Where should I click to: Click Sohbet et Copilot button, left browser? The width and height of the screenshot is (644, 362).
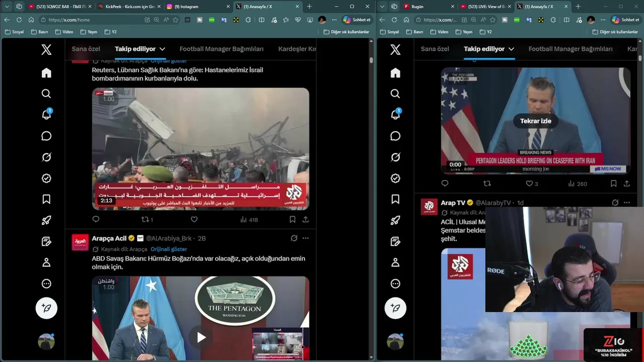click(356, 20)
